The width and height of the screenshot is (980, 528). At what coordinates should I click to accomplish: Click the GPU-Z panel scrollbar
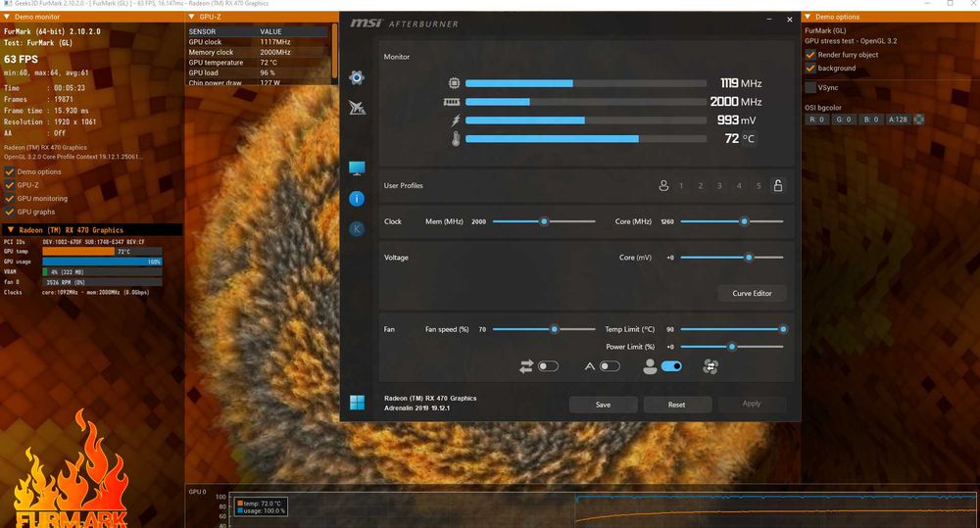335,53
